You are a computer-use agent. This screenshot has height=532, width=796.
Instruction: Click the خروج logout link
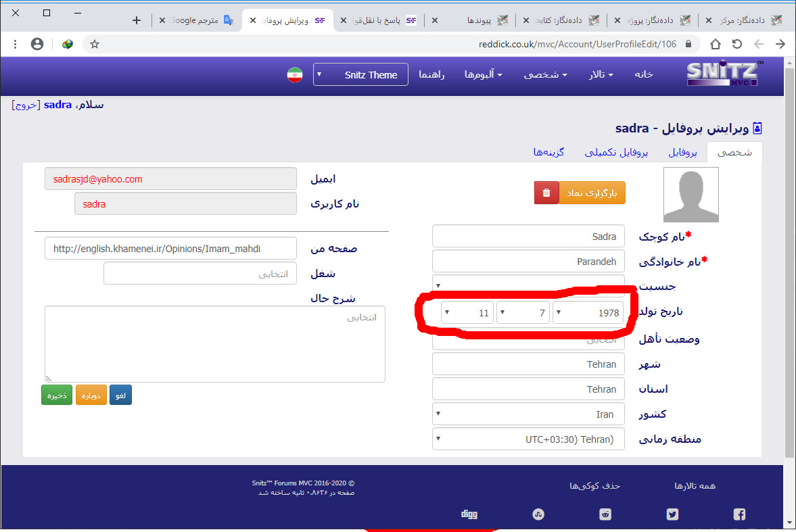click(26, 105)
